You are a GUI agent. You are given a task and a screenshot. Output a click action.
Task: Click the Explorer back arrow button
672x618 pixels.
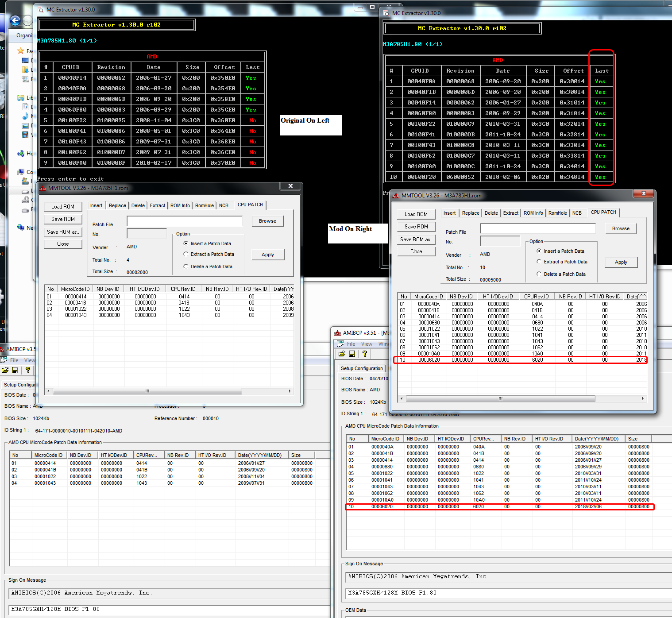pyautogui.click(x=15, y=20)
